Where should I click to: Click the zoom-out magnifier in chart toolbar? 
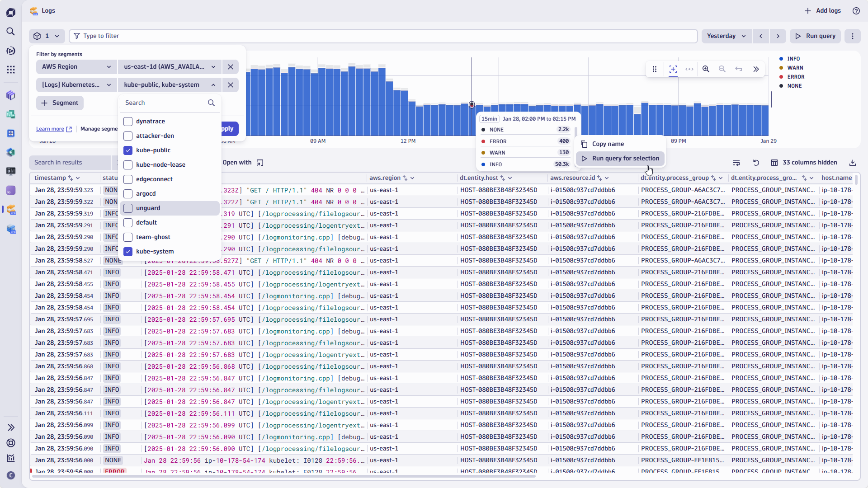(x=722, y=69)
